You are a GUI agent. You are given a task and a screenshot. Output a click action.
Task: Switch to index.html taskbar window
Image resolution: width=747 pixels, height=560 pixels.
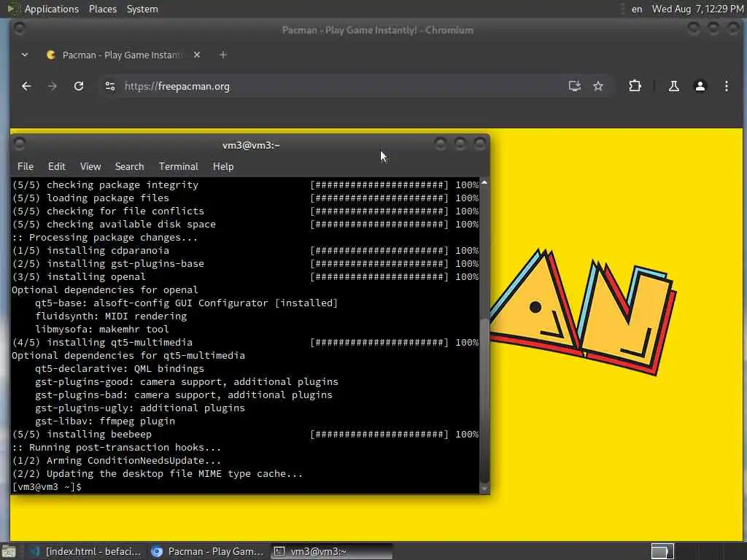86,551
